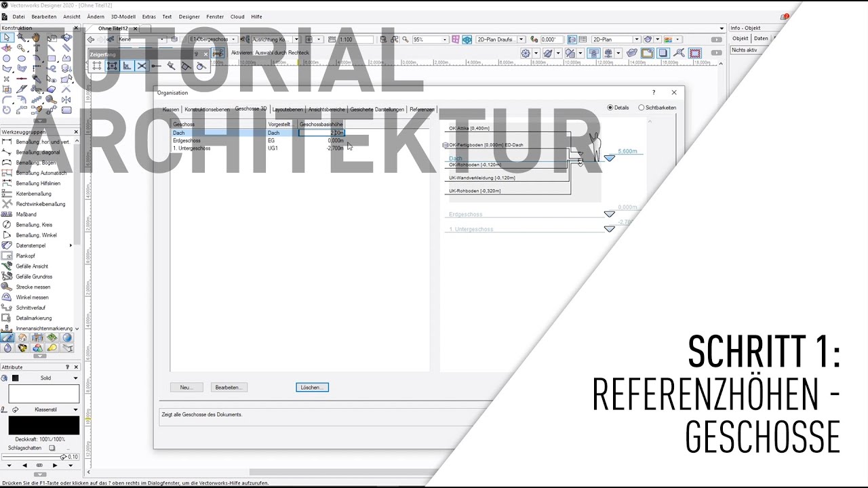
Task: Click the Organisation dialog help question mark
Action: click(x=654, y=92)
